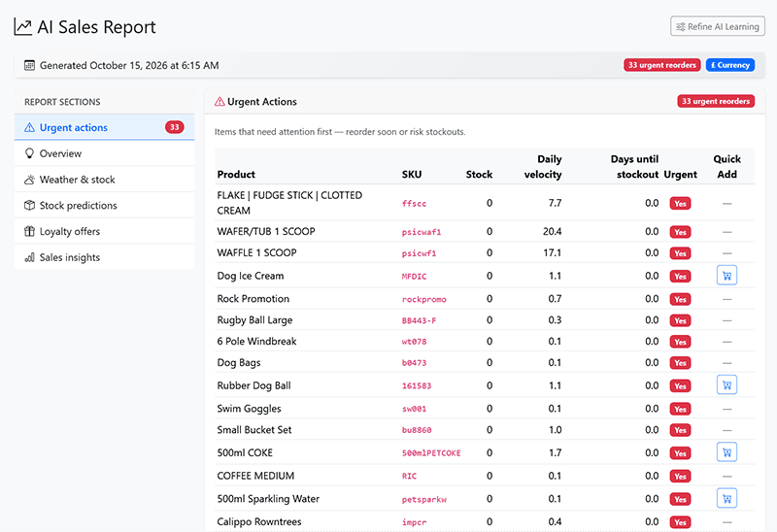The image size is (777, 532).
Task: Click the Quick Add column header
Action: point(726,166)
